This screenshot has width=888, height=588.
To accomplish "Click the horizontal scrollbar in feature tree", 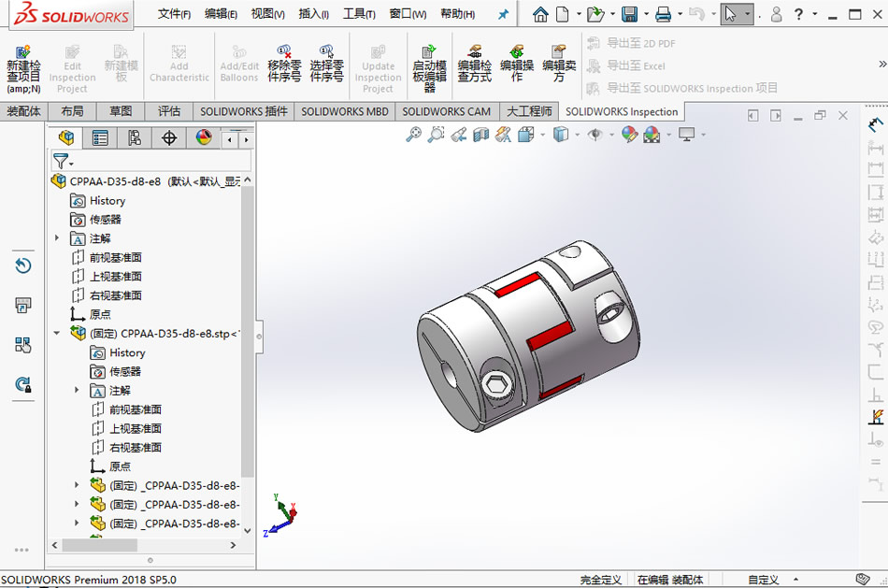I will pyautogui.click(x=99, y=545).
